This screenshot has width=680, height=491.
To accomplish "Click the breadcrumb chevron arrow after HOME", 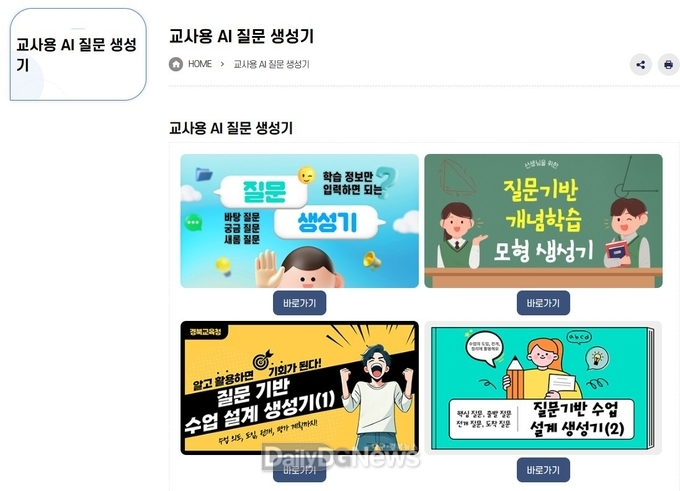I will point(222,64).
